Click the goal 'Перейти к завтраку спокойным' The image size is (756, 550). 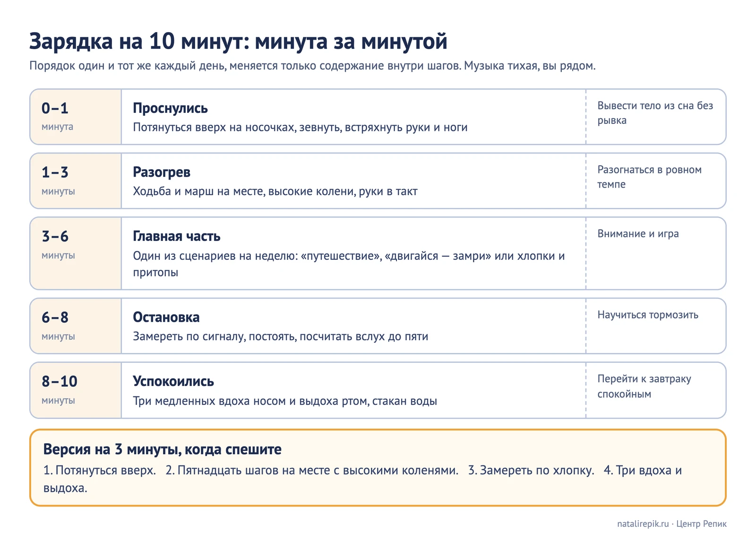coord(644,386)
